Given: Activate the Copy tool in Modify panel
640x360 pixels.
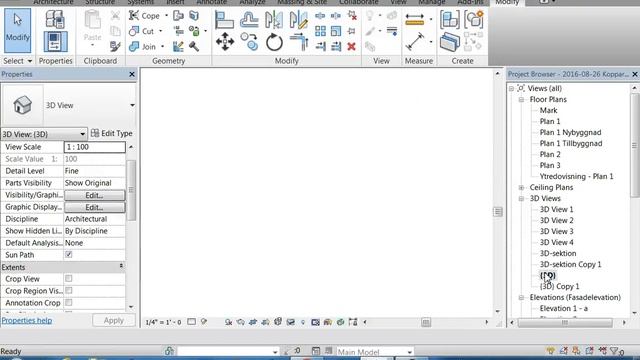Looking at the screenshot, I should pos(249,42).
